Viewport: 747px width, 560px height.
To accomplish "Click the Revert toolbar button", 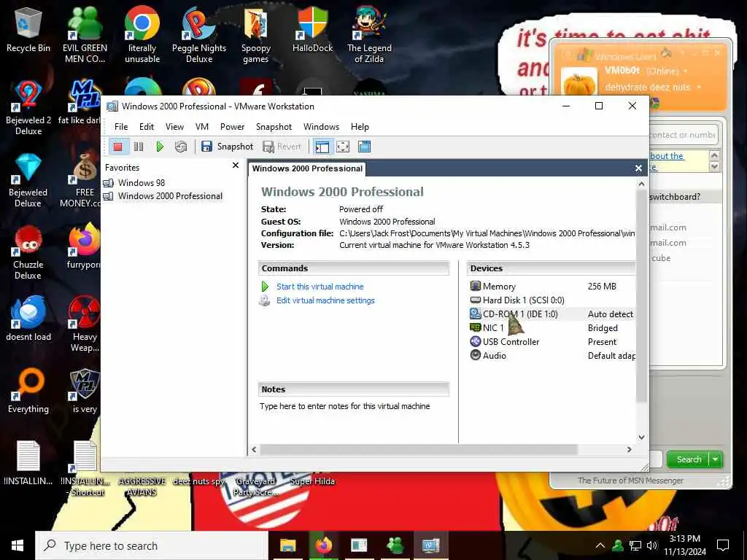I will click(x=282, y=147).
